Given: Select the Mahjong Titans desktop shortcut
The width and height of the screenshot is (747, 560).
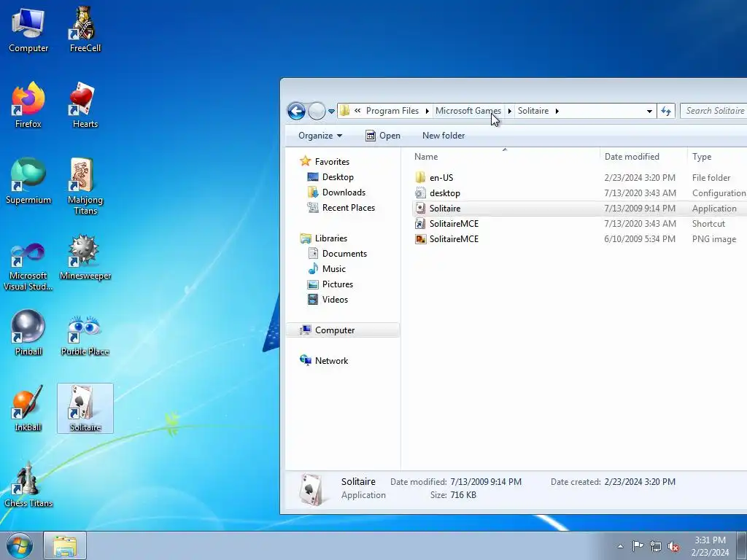Looking at the screenshot, I should click(x=85, y=186).
